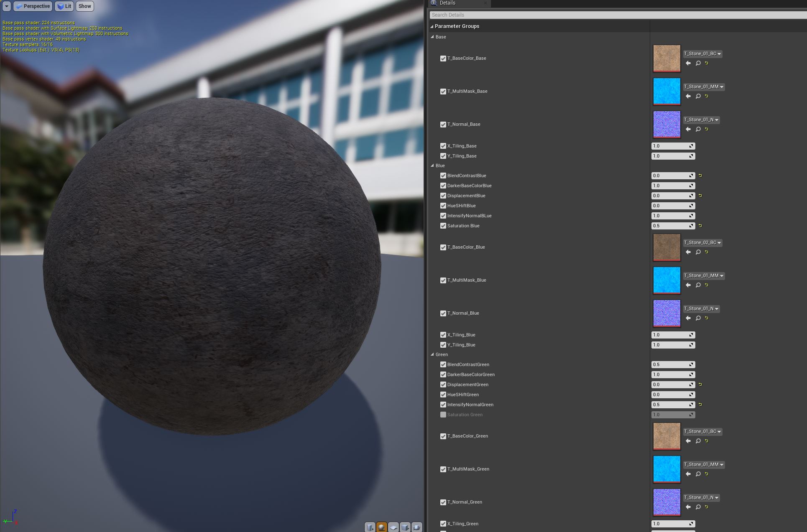
Task: Use selected asset for T_MultiMask_Base
Action: click(688, 96)
